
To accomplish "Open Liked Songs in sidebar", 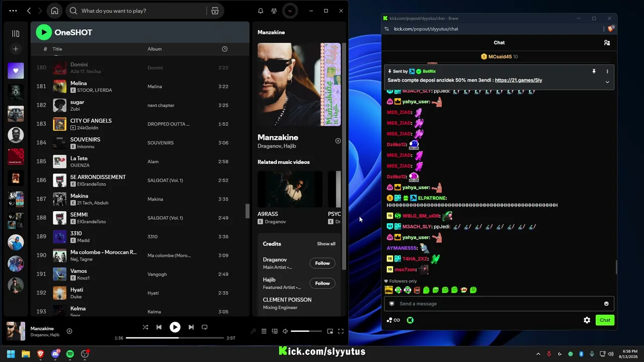I will coord(16,71).
